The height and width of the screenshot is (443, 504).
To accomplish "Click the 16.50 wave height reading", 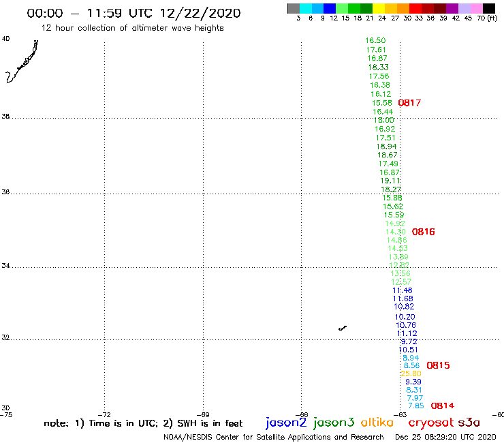I will coord(375,40).
